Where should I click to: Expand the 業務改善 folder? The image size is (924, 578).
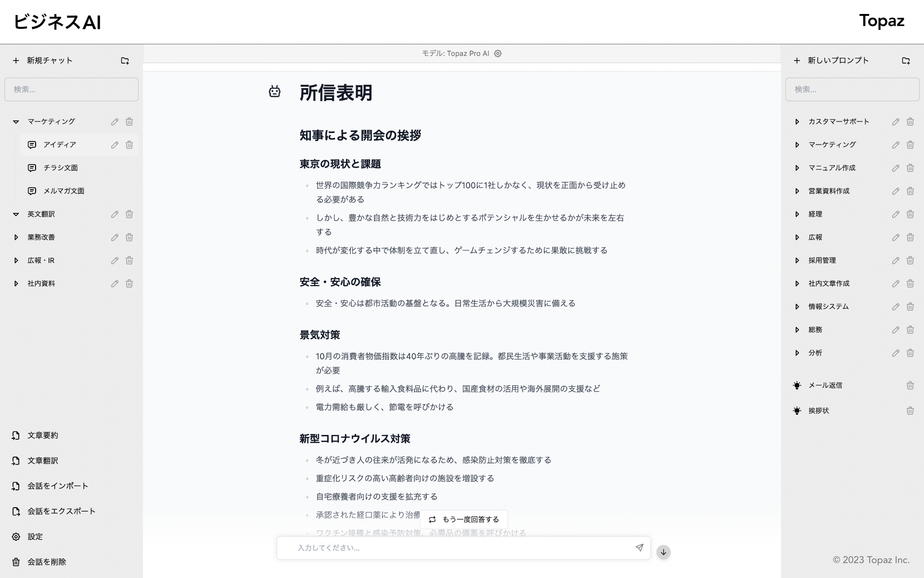16,237
